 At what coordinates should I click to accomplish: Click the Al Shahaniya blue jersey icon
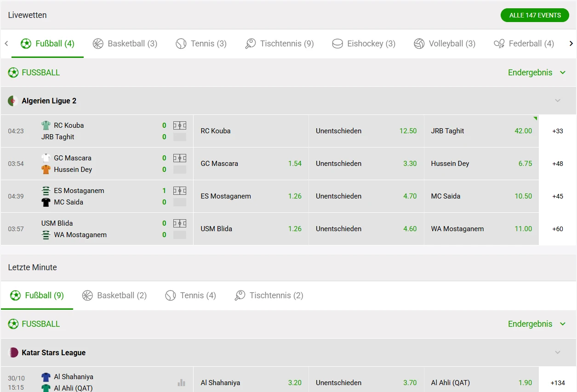click(x=46, y=377)
